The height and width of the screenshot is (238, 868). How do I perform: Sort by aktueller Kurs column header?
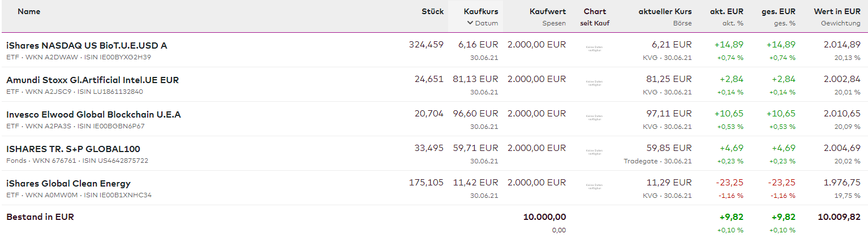pyautogui.click(x=665, y=11)
